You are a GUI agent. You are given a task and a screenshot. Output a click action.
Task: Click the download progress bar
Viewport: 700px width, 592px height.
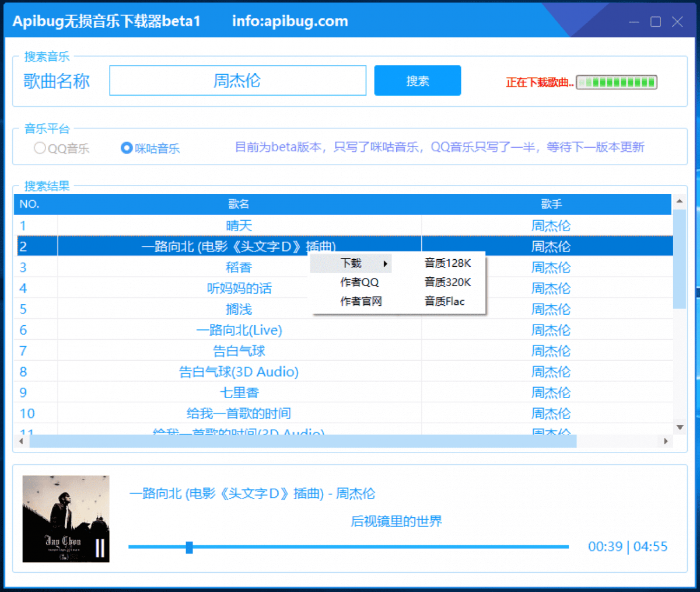[617, 82]
